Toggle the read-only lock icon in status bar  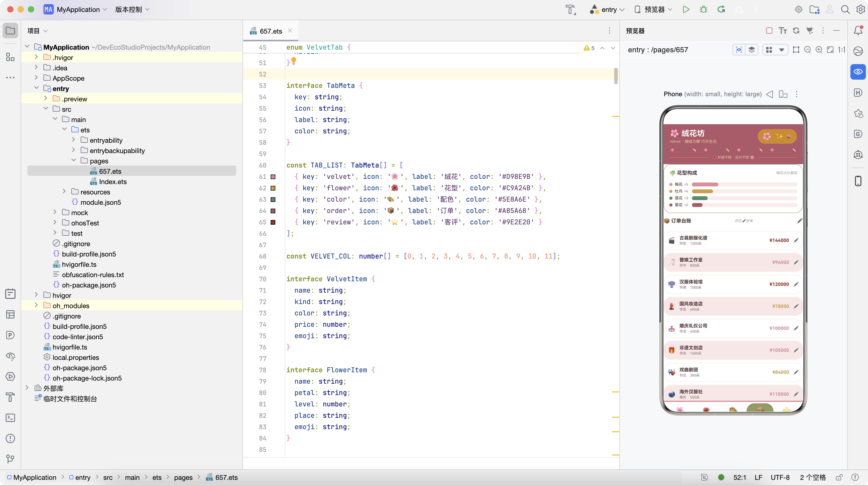tap(839, 477)
